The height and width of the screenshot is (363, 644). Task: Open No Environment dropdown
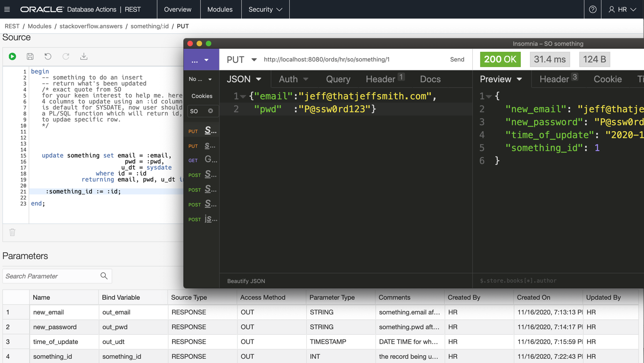200,79
